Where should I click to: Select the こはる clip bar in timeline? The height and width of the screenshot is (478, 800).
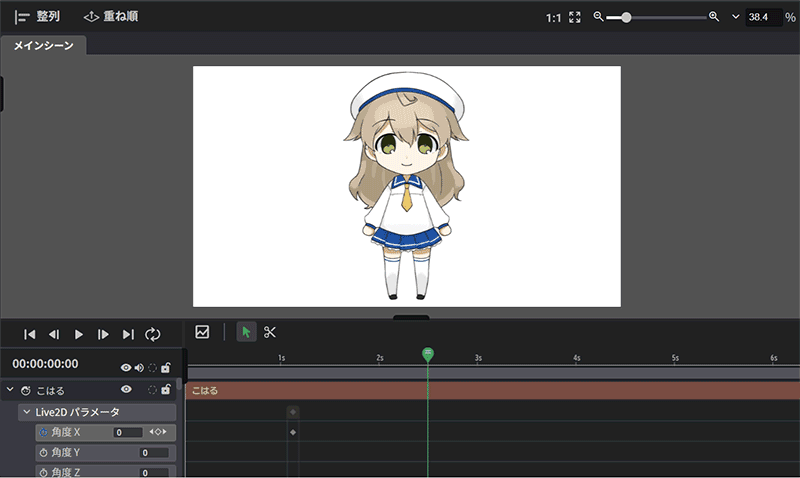tap(493, 391)
